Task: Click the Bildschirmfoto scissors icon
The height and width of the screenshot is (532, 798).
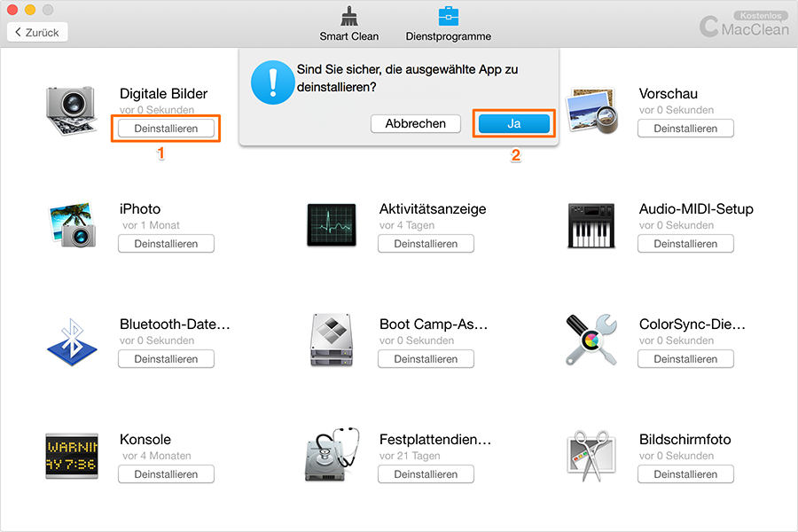Action: click(591, 456)
